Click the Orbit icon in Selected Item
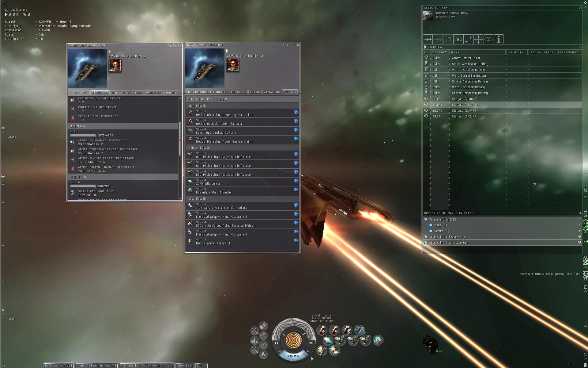This screenshot has height=368, width=588. [x=458, y=39]
